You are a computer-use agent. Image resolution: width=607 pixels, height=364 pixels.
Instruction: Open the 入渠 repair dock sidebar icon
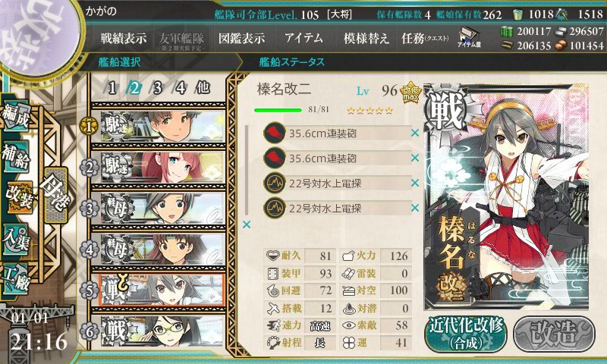[x=16, y=240]
